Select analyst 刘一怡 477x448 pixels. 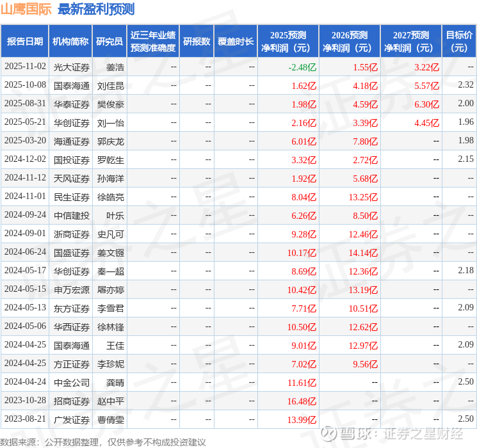(x=110, y=123)
